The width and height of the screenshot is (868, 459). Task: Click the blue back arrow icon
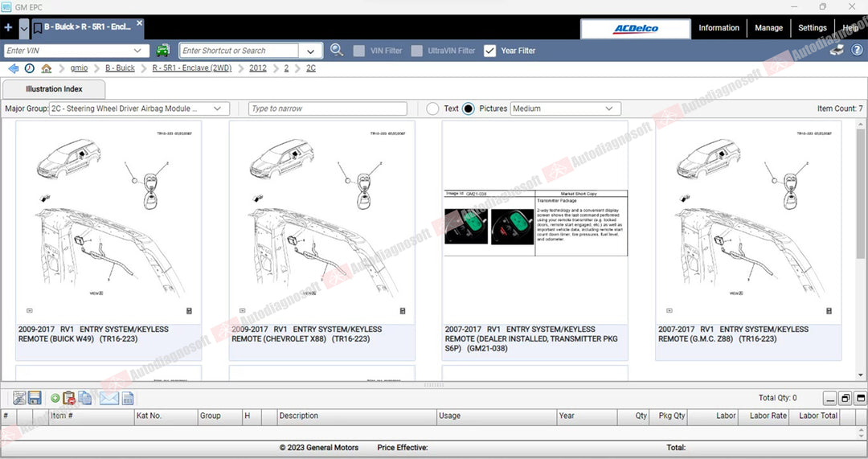pos(14,68)
